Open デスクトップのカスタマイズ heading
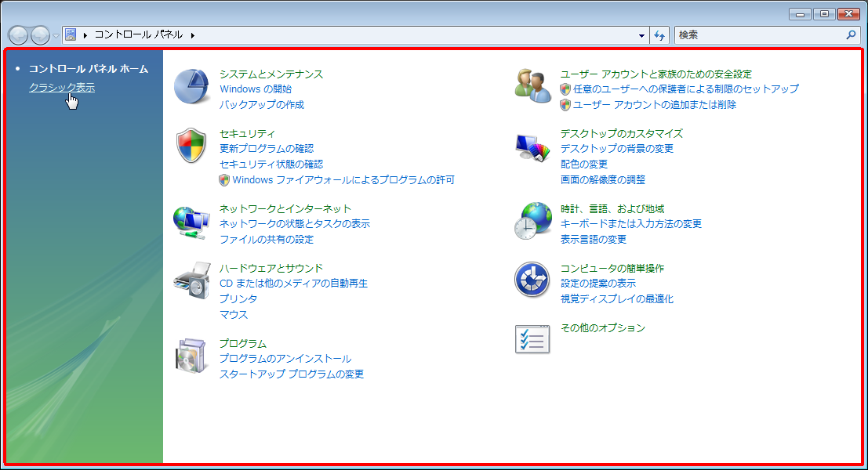The width and height of the screenshot is (868, 470). 622,134
